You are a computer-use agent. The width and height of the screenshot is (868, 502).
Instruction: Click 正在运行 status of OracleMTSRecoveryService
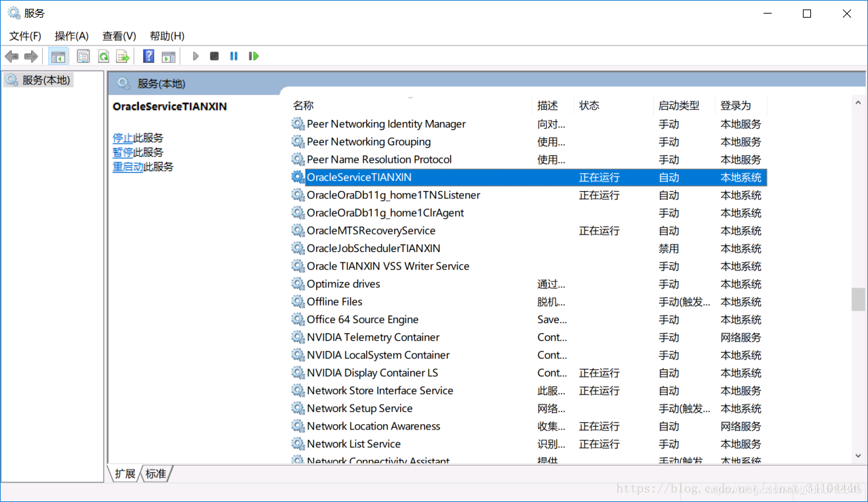click(599, 231)
